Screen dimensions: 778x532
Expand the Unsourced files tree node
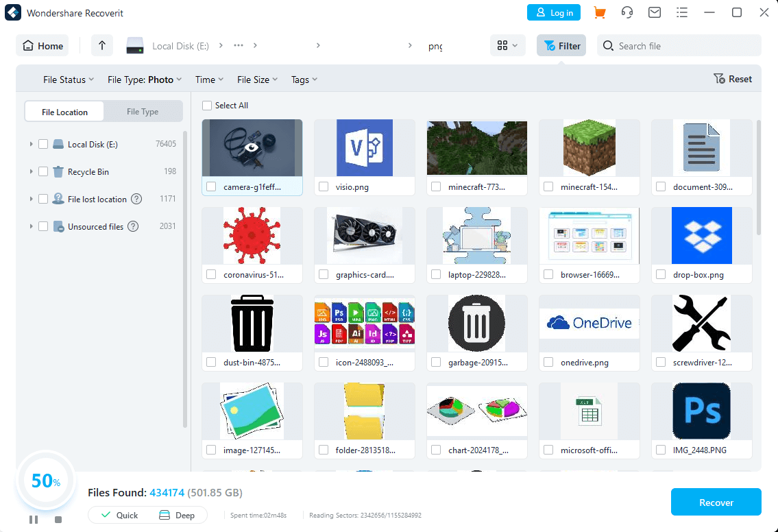31,226
